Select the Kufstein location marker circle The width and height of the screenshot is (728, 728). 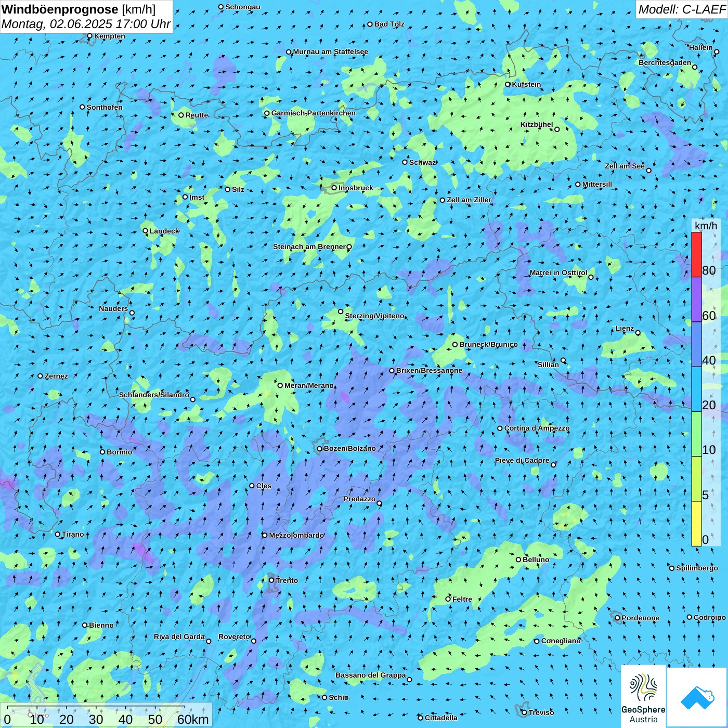(508, 84)
